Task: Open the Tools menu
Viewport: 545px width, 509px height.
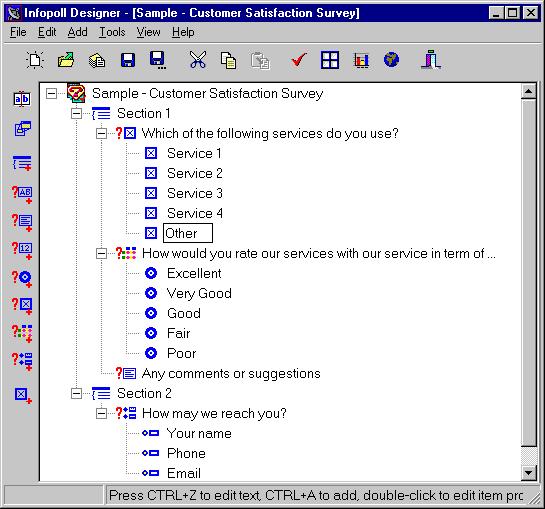Action: tap(112, 32)
